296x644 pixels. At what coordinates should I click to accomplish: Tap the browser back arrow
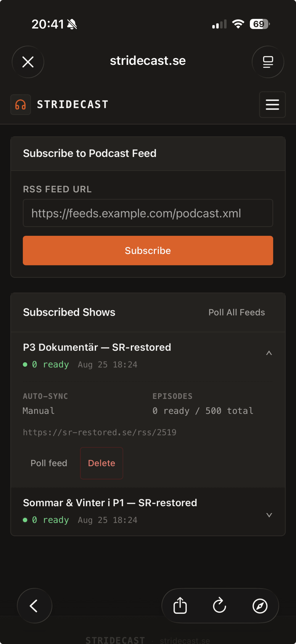(34, 605)
